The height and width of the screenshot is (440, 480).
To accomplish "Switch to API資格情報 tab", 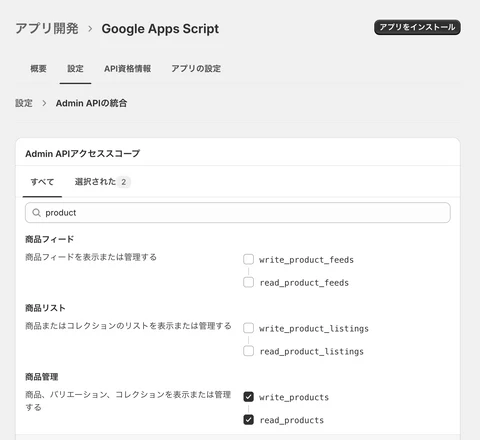I will tap(127, 69).
